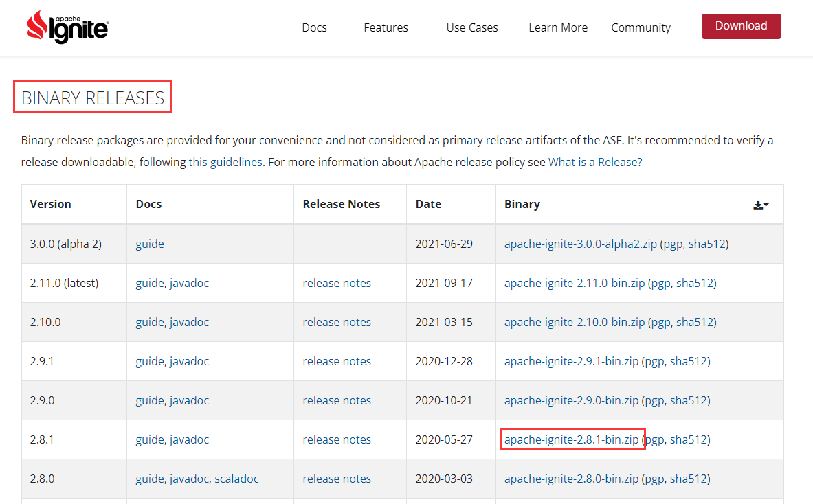The image size is (813, 504).
Task: Download apache-ignite-2.9.0-bin.zip
Action: (571, 400)
